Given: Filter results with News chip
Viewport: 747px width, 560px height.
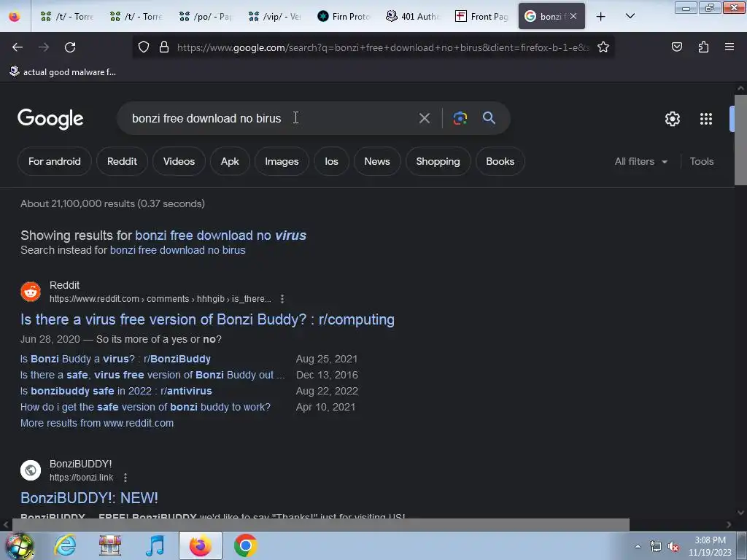Looking at the screenshot, I should [377, 161].
